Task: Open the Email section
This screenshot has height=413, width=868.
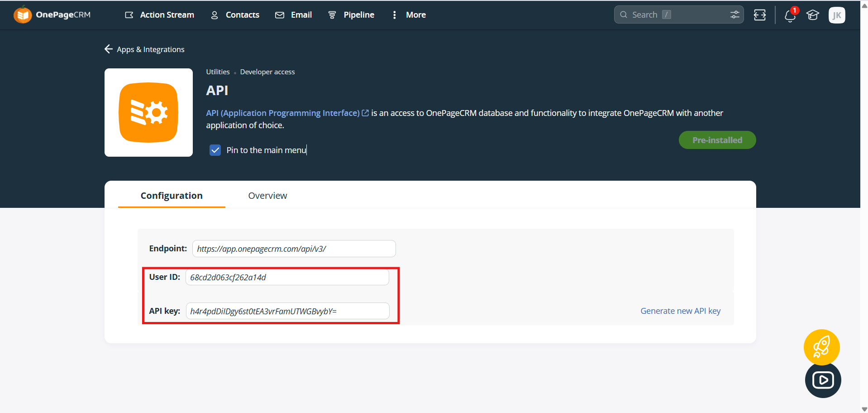Action: 293,15
